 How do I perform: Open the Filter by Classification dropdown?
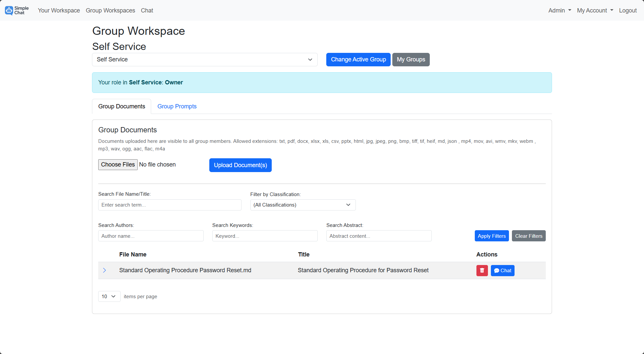click(302, 205)
